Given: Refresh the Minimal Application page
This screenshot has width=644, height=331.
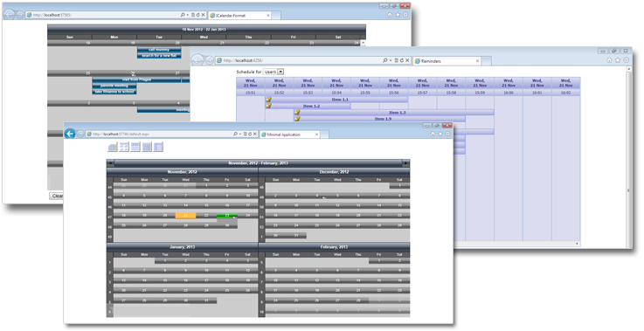Looking at the screenshot, I should 250,134.
